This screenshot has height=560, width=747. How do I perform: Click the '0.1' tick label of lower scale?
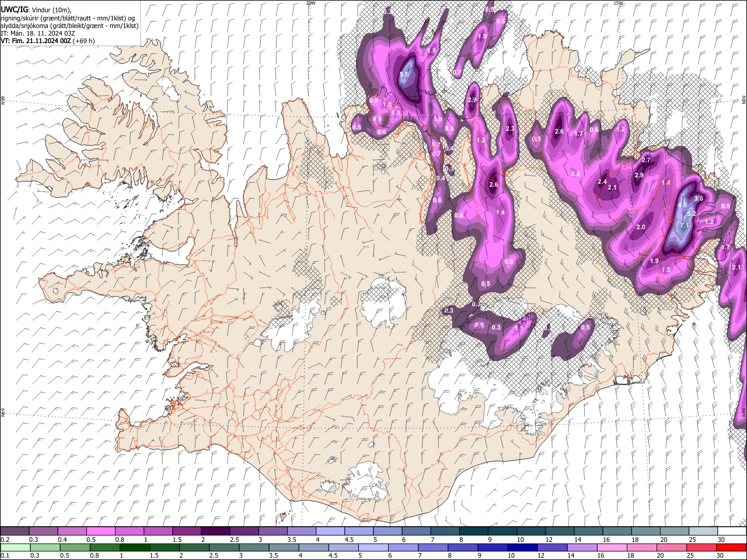click(4, 556)
